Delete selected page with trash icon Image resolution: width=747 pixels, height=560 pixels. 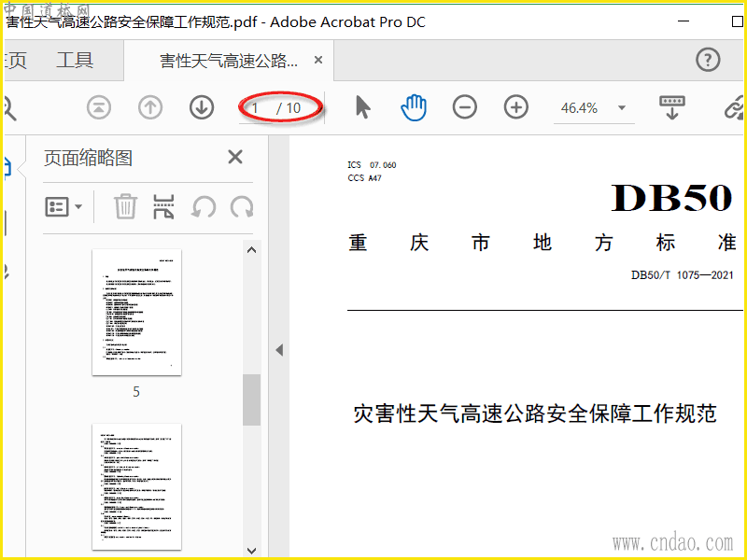(125, 206)
